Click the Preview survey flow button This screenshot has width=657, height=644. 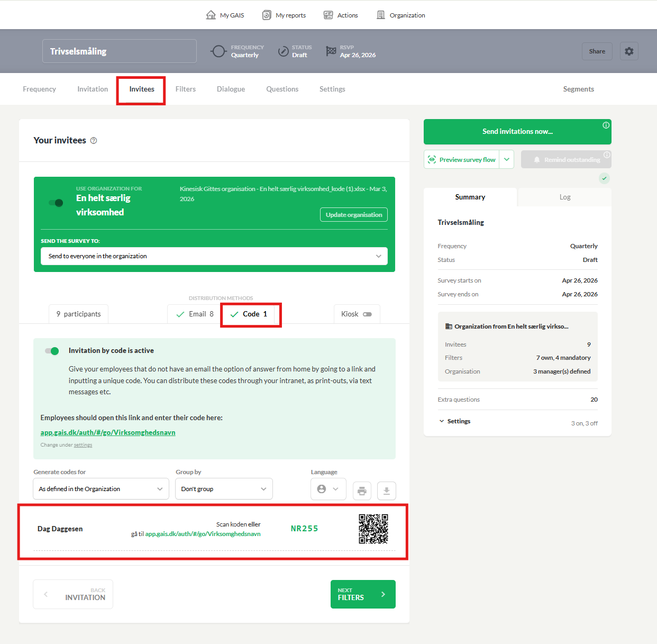462,159
